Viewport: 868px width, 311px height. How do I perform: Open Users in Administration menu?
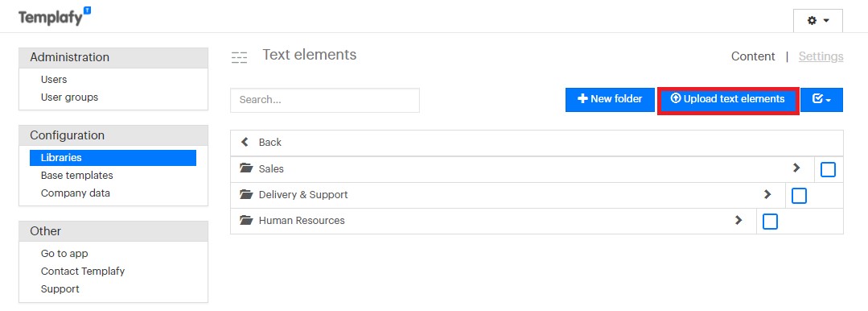(54, 79)
